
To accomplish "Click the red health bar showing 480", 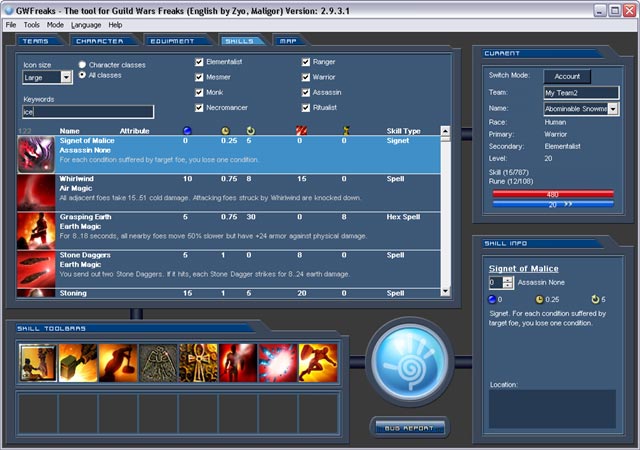I will [553, 194].
